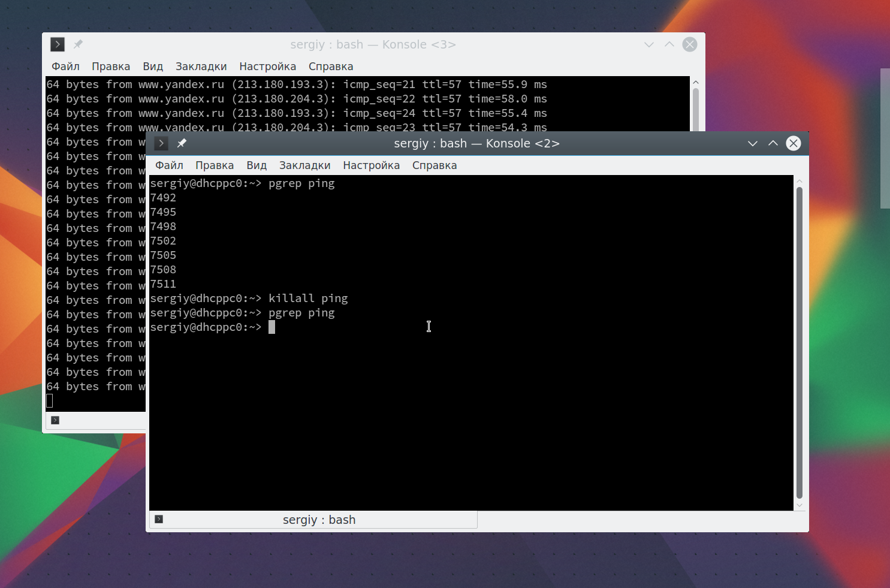This screenshot has height=588, width=890.
Task: Minimize the Konsole <2> window using the chevron
Action: pos(753,143)
